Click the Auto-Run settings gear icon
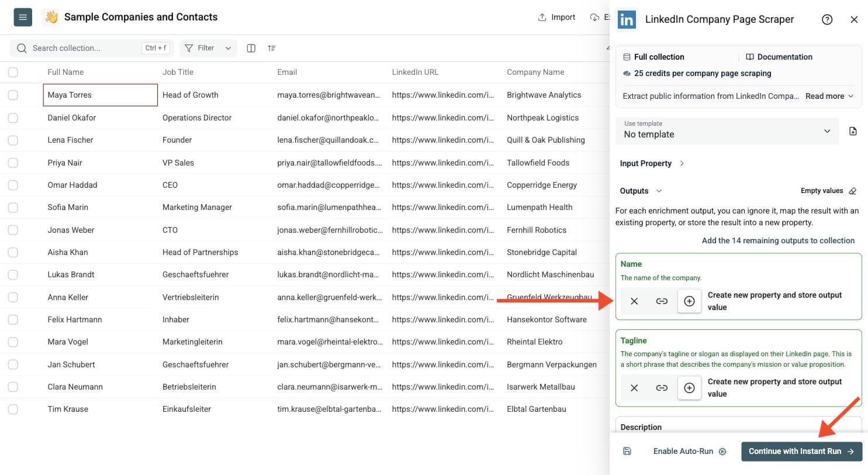Image resolution: width=868 pixels, height=475 pixels. tap(722, 452)
